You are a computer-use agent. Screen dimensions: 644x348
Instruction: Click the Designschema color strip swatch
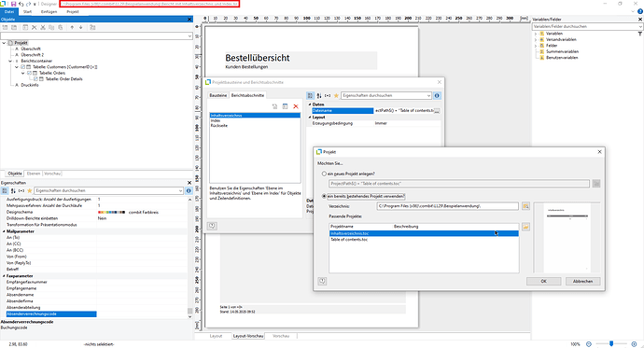tap(112, 212)
